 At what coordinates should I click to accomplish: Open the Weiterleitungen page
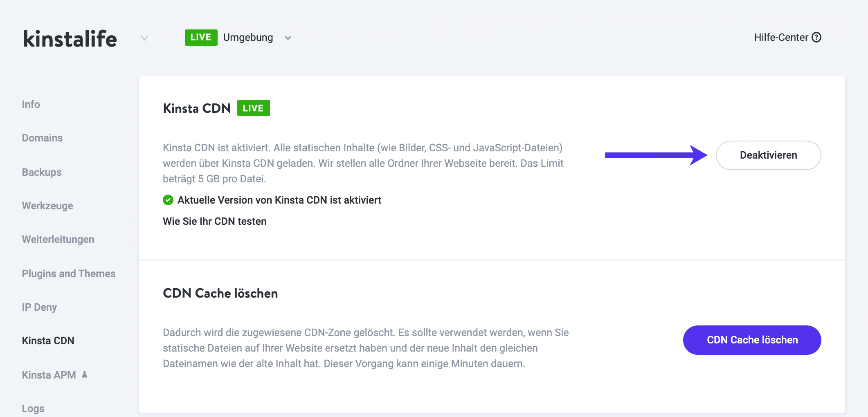[x=58, y=239]
